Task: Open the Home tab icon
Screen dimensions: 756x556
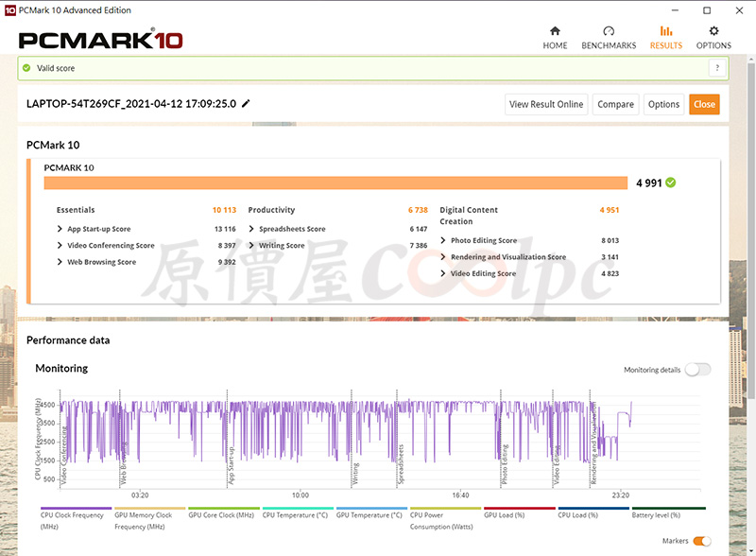Action: 555,31
